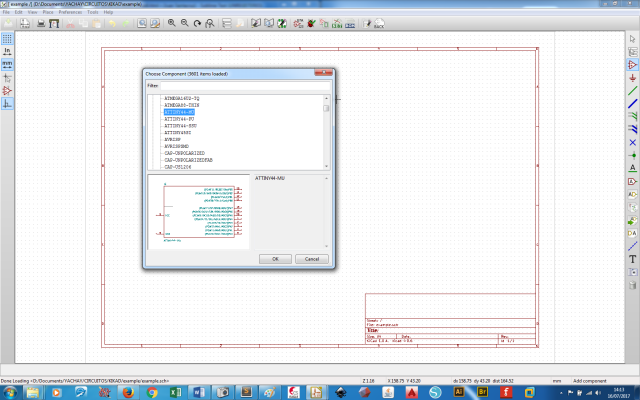Select ATTINY44-MU in the component list
The image size is (640, 400).
click(x=179, y=112)
